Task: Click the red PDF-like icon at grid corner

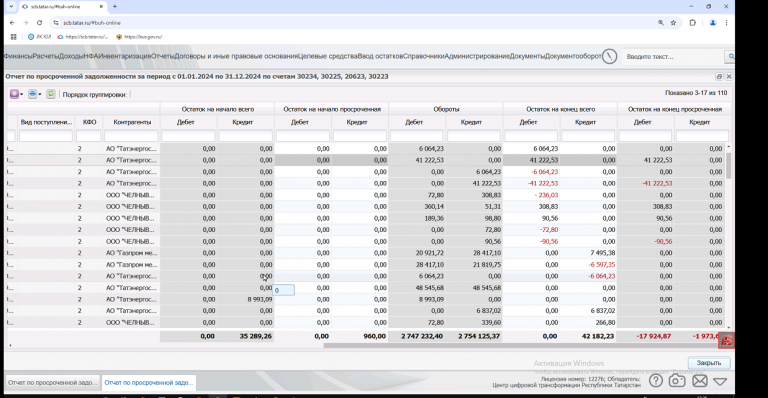Action: (x=726, y=341)
